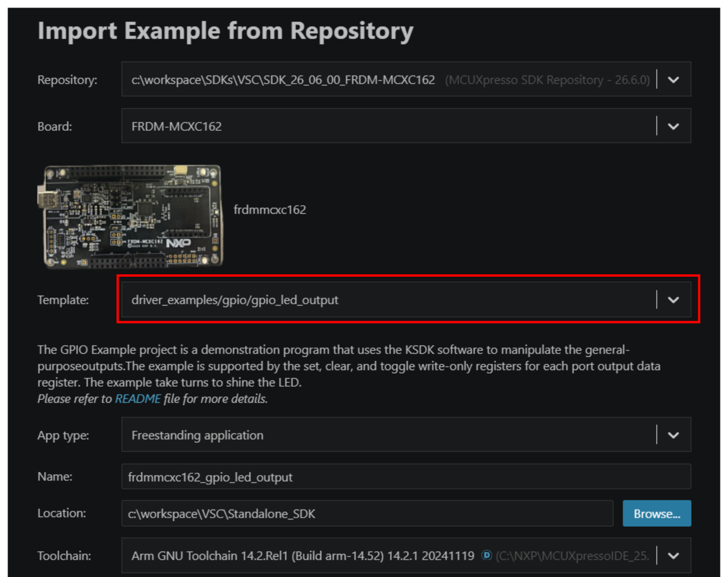This screenshot has height=577, width=728.
Task: Open the Template dropdown chevron
Action: pos(673,300)
